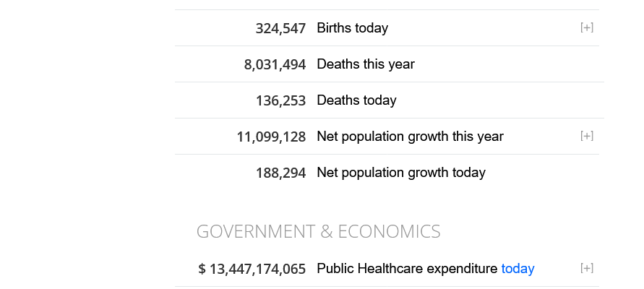Expand Public Healthcare expenditure details
The height and width of the screenshot is (289, 644).
(x=586, y=269)
